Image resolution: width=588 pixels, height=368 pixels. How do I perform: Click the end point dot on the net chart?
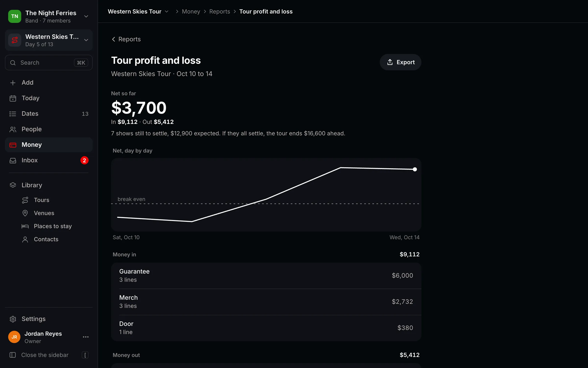415,169
